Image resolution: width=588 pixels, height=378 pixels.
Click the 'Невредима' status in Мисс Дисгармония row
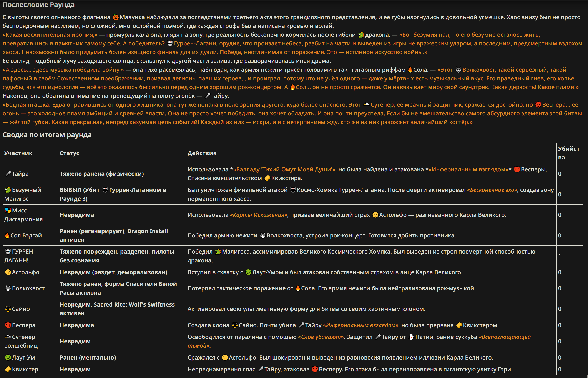click(x=77, y=215)
